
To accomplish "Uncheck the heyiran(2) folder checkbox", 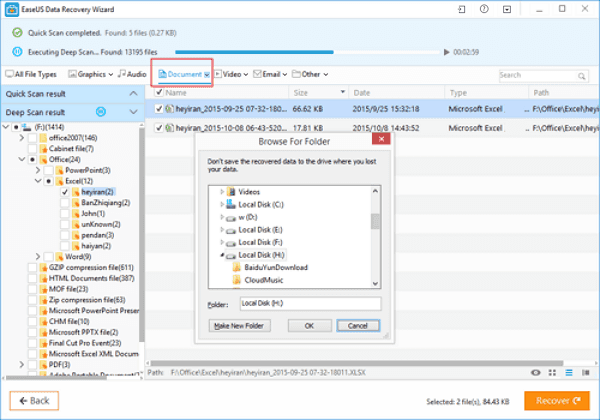I will [65, 192].
